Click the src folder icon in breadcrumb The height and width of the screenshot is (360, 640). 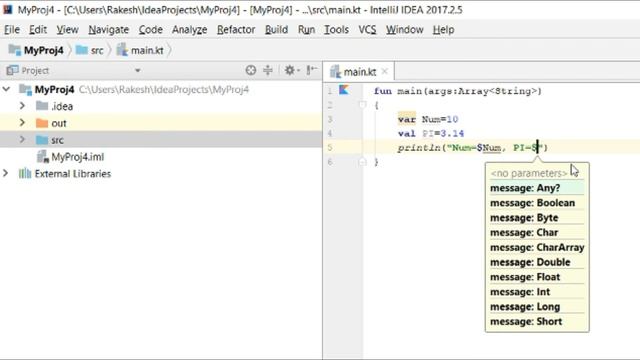tap(82, 50)
